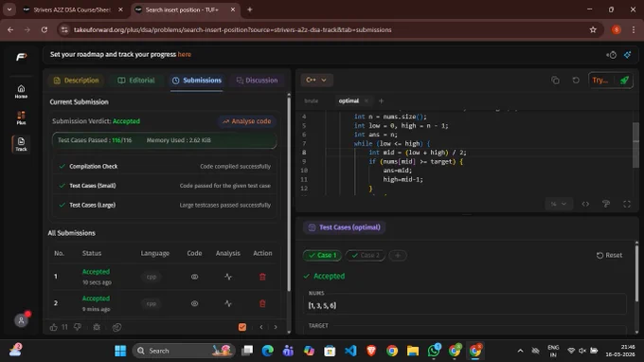Open editor theme paint icon
This screenshot has width=644, height=362.
coord(606,204)
